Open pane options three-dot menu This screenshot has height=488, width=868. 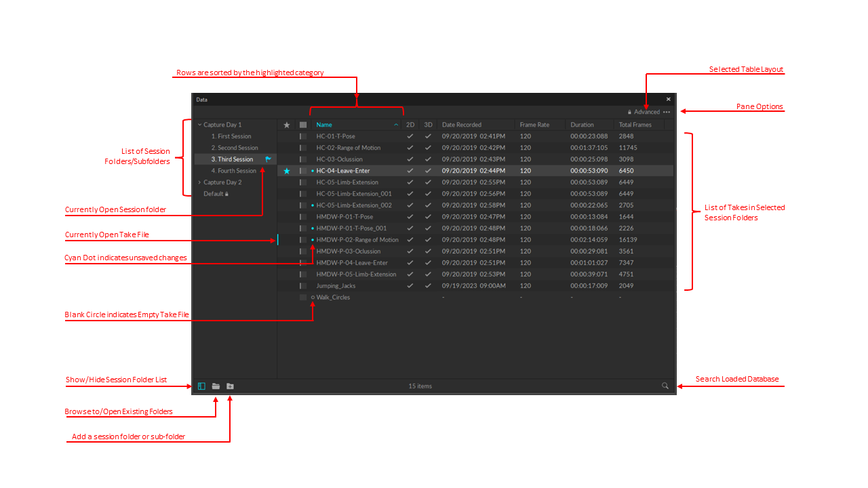coord(667,113)
